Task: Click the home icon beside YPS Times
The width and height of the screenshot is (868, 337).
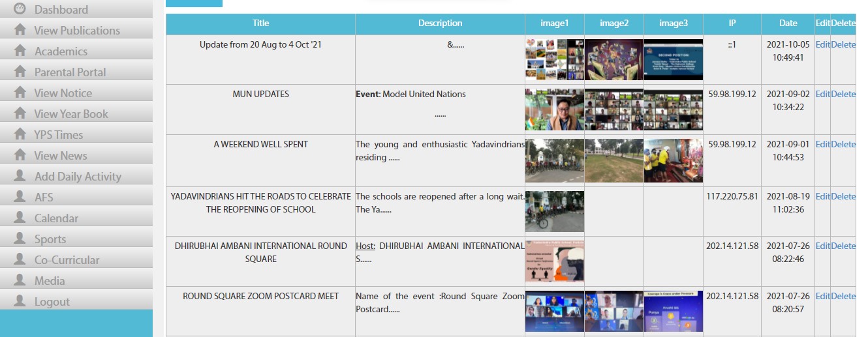Action: coord(20,134)
